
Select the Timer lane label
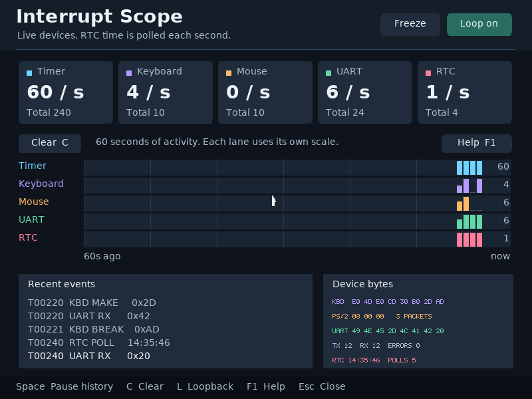click(x=33, y=166)
